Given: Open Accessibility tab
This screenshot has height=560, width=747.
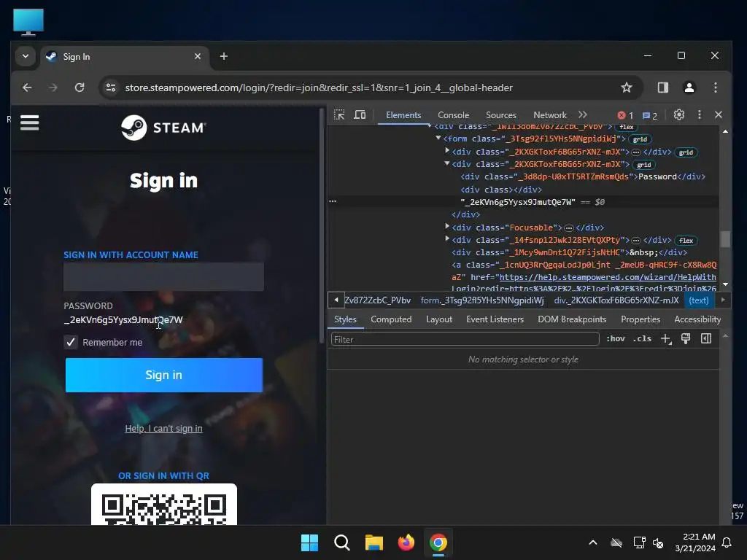Looking at the screenshot, I should pyautogui.click(x=697, y=319).
